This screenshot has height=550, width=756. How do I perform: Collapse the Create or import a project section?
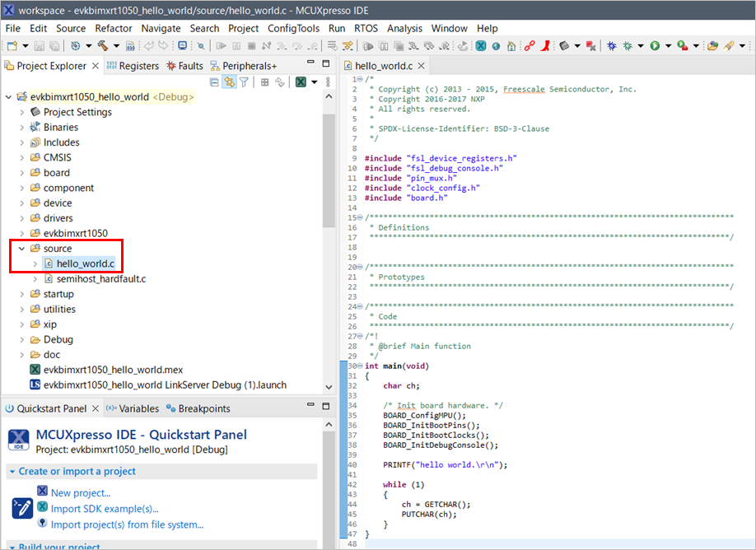(x=12, y=472)
